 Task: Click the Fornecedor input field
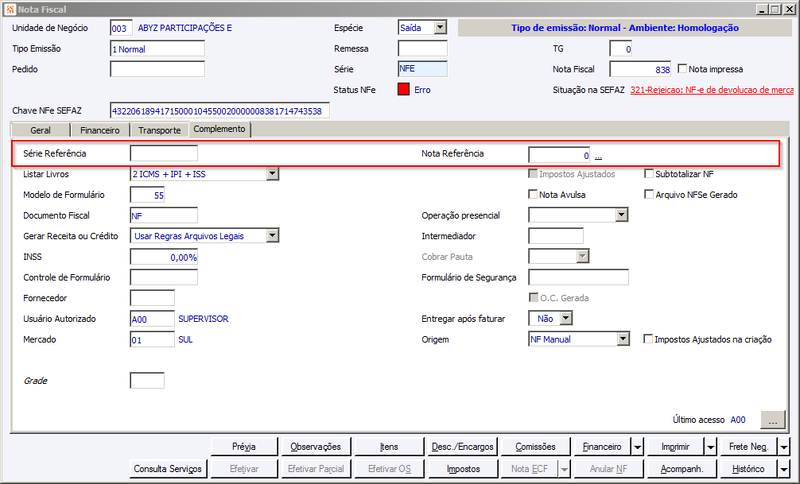152,298
